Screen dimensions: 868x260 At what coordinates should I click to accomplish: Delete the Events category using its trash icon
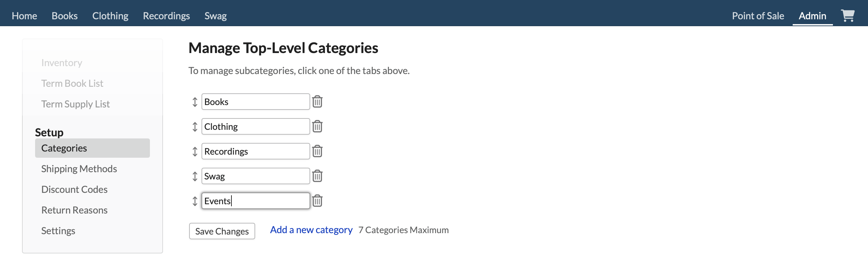317,200
